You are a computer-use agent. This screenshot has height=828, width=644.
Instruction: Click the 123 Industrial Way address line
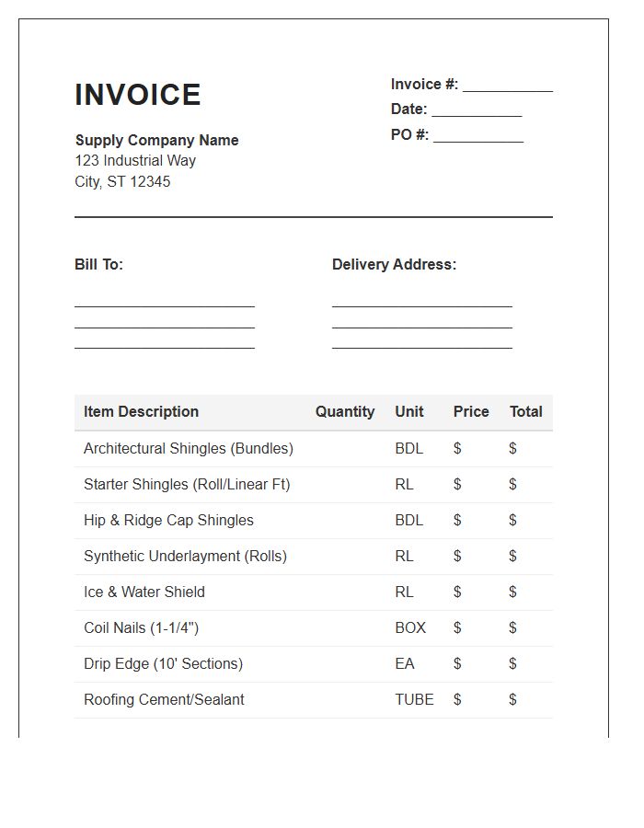pyautogui.click(x=135, y=160)
